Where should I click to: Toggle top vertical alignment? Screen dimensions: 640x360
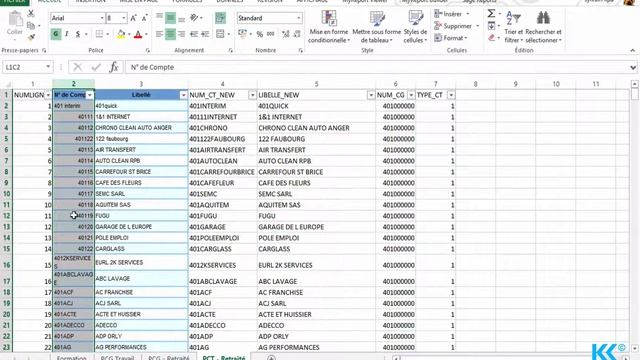159,18
